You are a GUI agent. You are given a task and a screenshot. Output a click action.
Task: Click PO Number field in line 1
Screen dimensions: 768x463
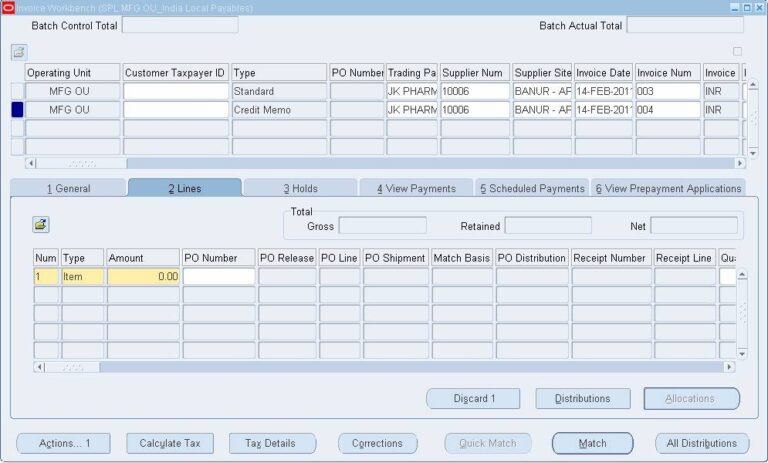pyautogui.click(x=219, y=276)
